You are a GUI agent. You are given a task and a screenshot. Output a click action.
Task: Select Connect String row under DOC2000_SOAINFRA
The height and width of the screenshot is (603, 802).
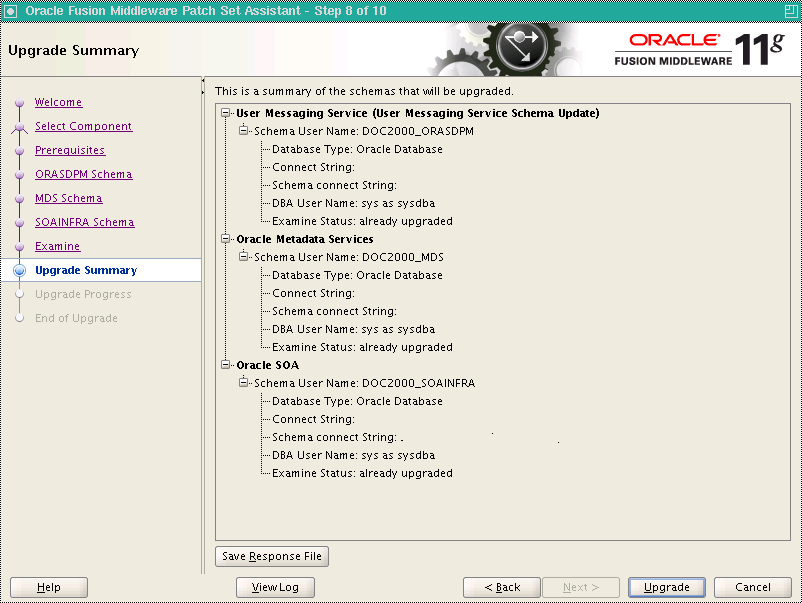point(313,419)
